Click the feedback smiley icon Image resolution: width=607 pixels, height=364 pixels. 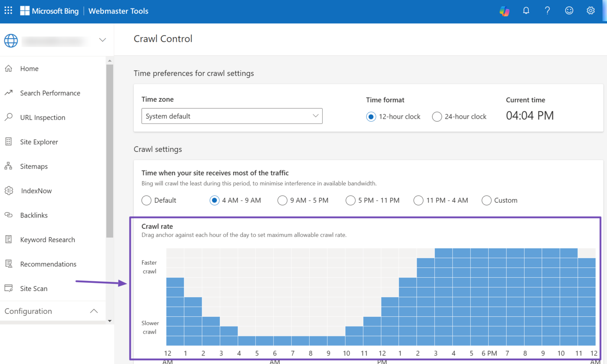pos(569,11)
